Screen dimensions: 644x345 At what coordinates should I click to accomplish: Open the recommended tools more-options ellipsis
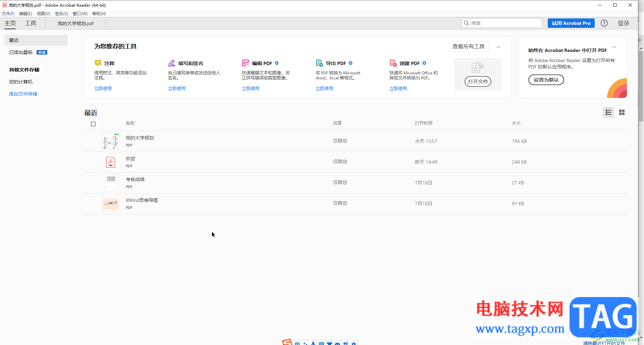pyautogui.click(x=498, y=47)
